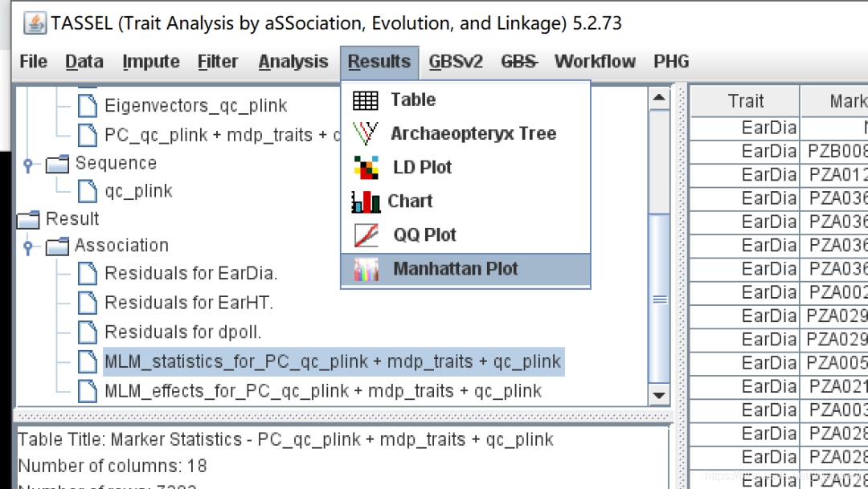Choose QQ Plot menu entry
The image size is (868, 489).
point(465,234)
